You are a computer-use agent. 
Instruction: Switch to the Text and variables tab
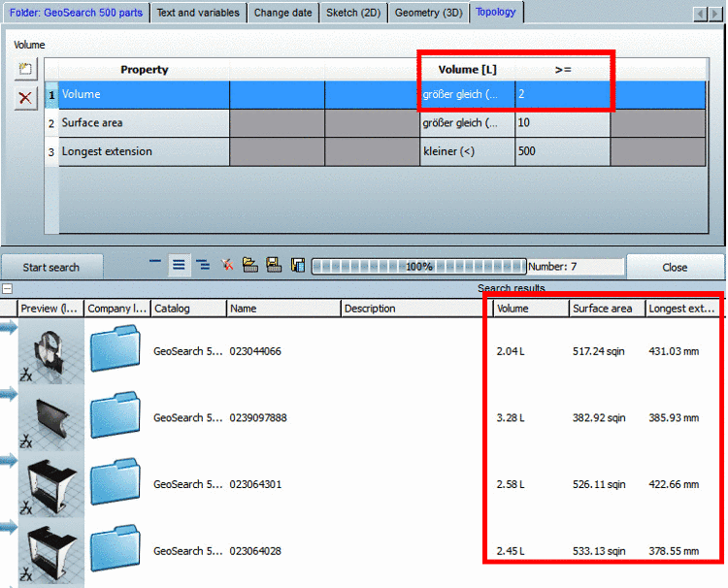coord(198,13)
